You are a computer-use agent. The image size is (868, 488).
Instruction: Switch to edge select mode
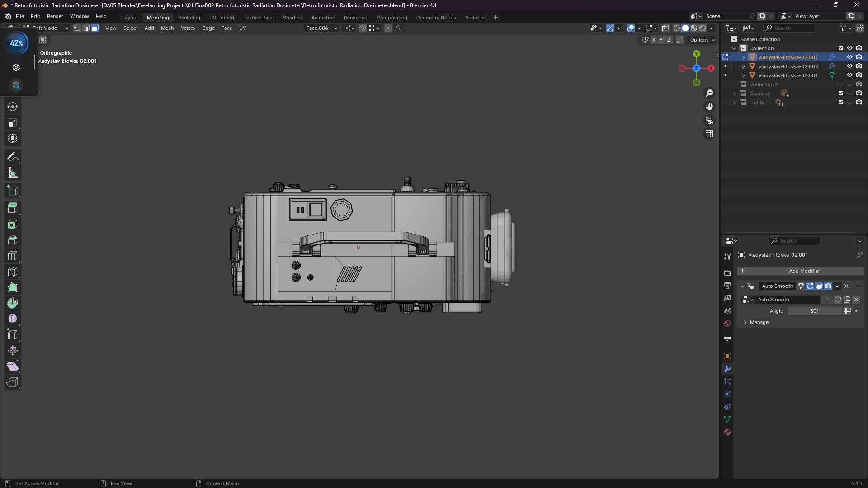tap(86, 28)
